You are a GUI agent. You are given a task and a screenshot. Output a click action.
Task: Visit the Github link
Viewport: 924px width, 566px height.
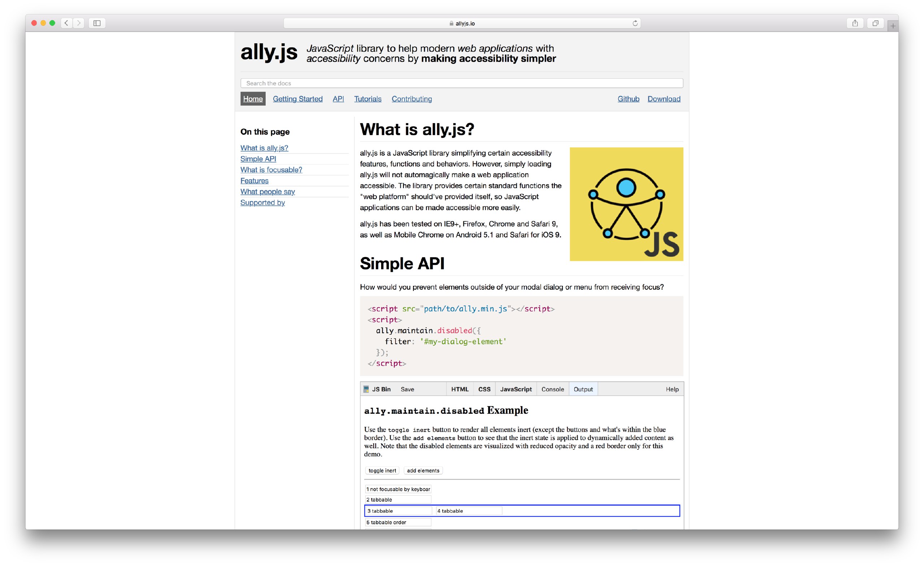628,99
